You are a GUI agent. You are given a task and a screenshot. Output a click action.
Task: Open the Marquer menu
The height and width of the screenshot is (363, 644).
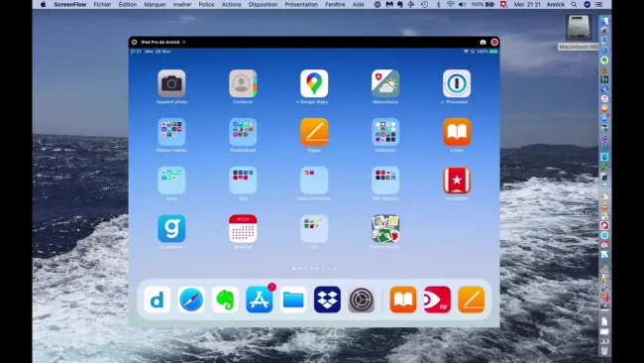point(155,5)
